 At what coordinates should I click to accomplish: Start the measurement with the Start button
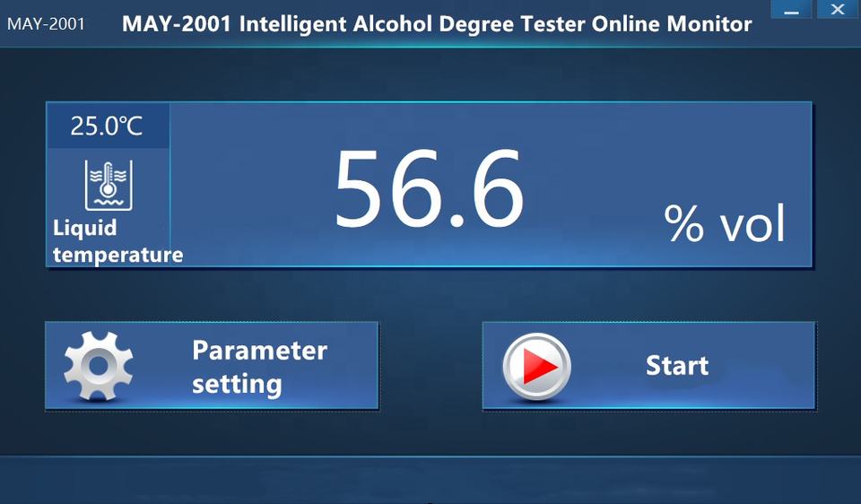coord(649,366)
